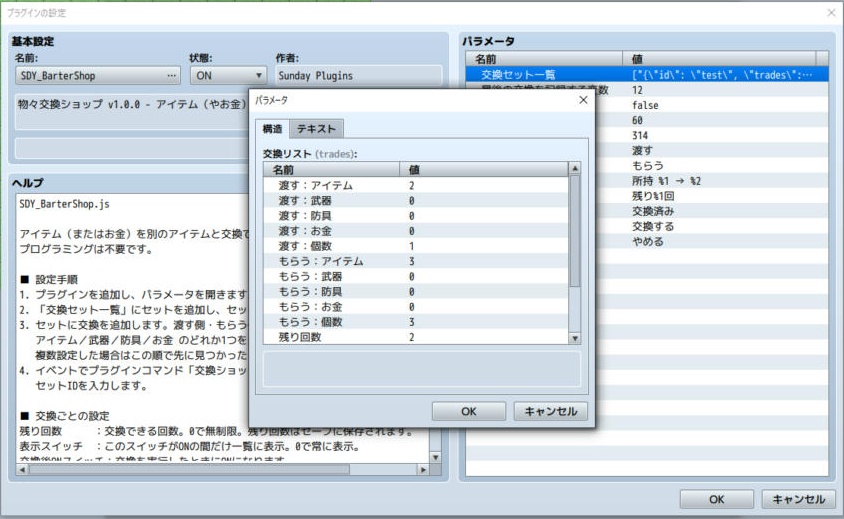Click OK in the パラメータ dialog
Viewport: 844px width, 519px height.
(x=469, y=411)
